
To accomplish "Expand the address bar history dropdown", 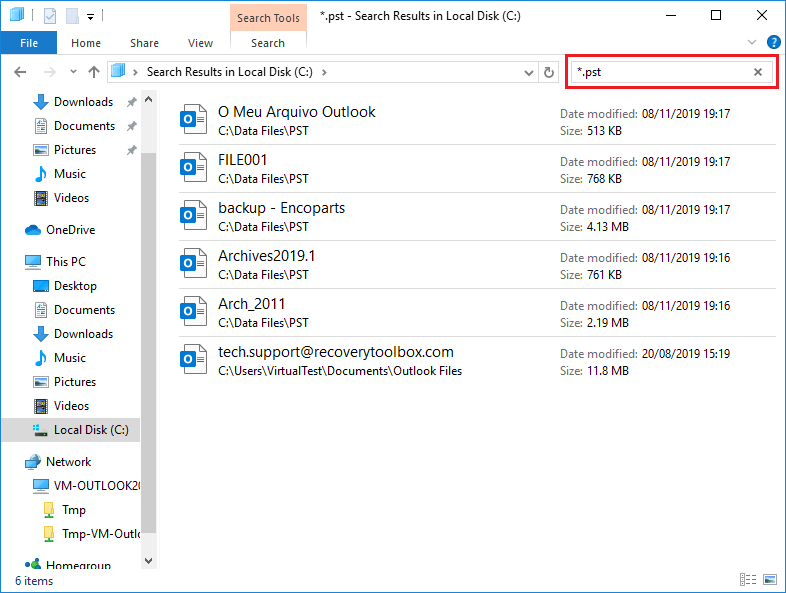I will 530,72.
